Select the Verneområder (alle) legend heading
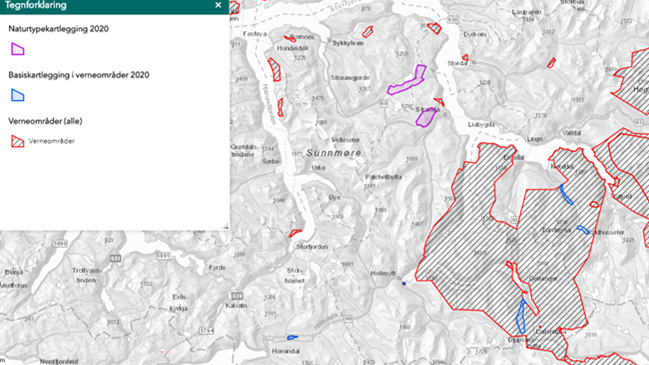This screenshot has width=649, height=365. (x=45, y=121)
